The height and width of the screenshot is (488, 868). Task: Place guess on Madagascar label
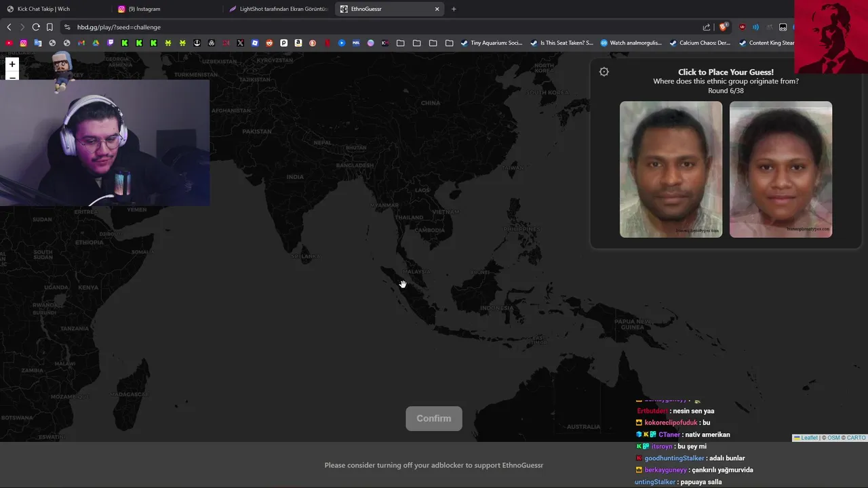130,394
